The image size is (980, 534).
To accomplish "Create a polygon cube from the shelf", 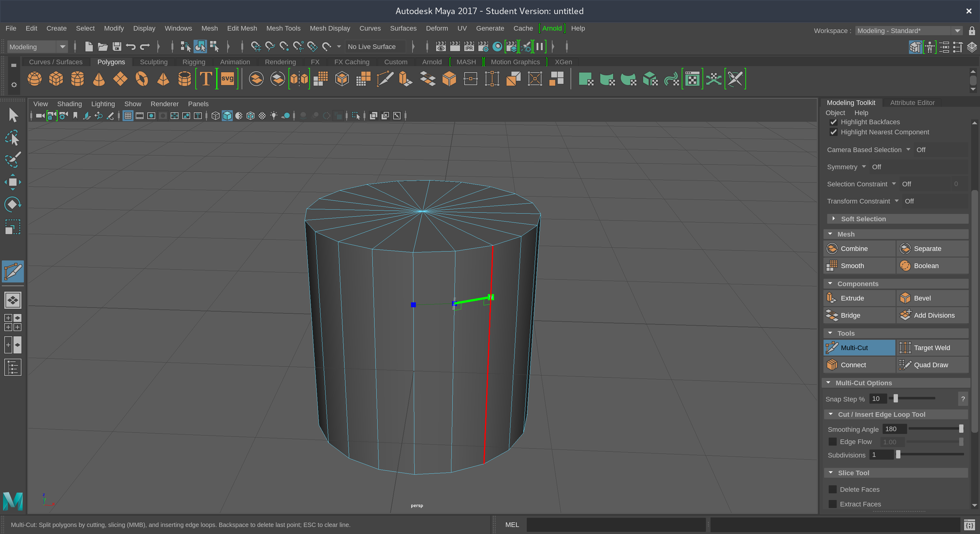I will pos(56,79).
